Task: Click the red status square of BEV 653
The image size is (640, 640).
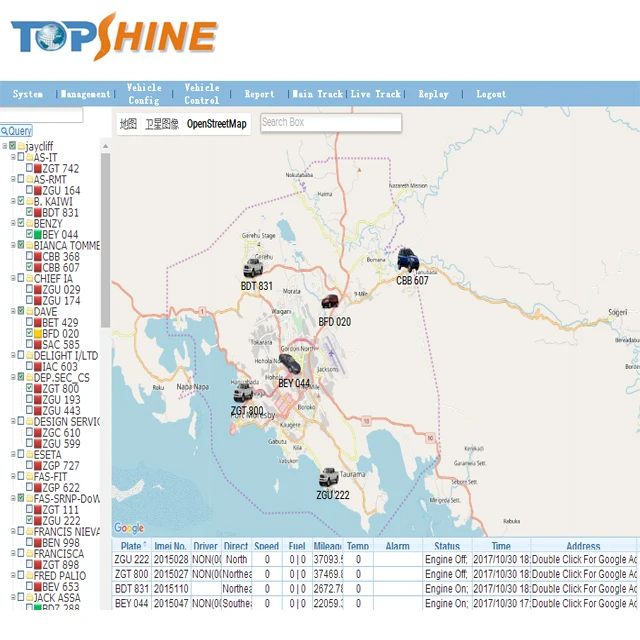Action: (38, 587)
